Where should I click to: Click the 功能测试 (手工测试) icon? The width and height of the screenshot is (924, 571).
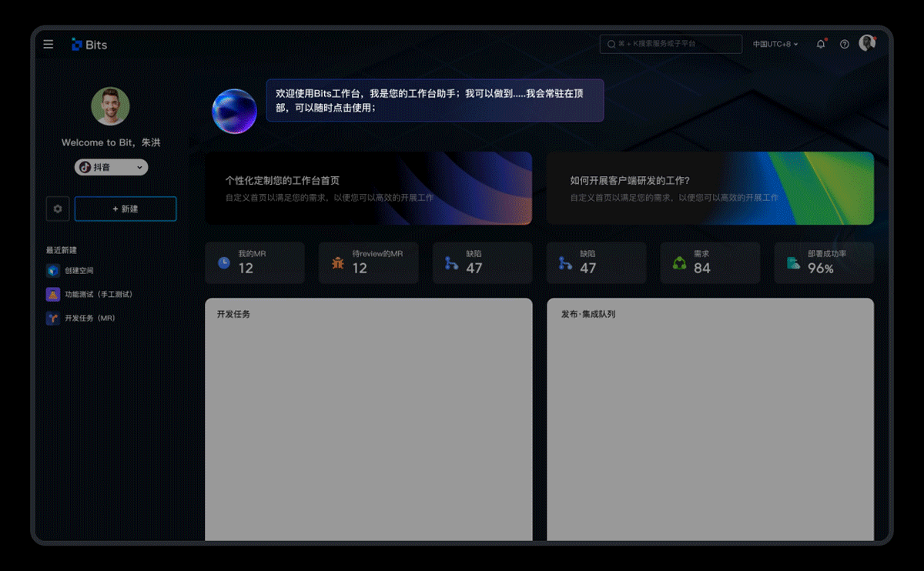[52, 294]
